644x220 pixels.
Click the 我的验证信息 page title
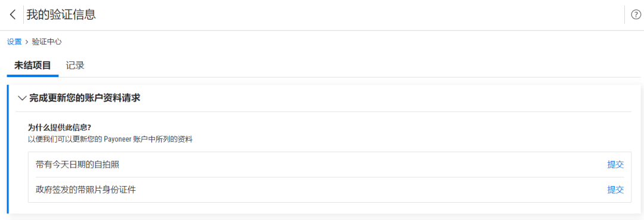[x=61, y=15]
